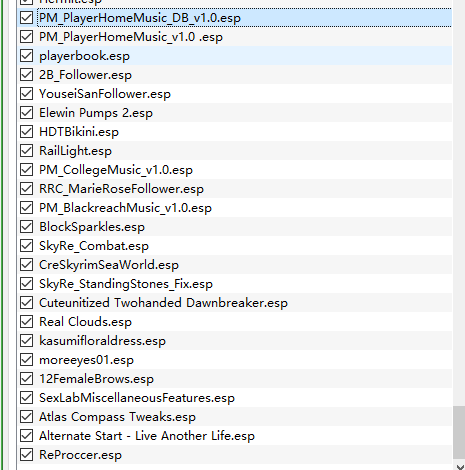The height and width of the screenshot is (470, 465).
Task: Select Cuteunitized Twohanded Dawnbreaker.esp name
Action: coord(163,303)
